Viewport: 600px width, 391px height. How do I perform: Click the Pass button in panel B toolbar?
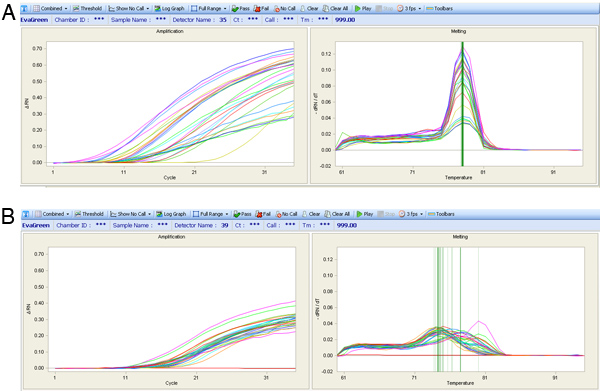point(242,214)
